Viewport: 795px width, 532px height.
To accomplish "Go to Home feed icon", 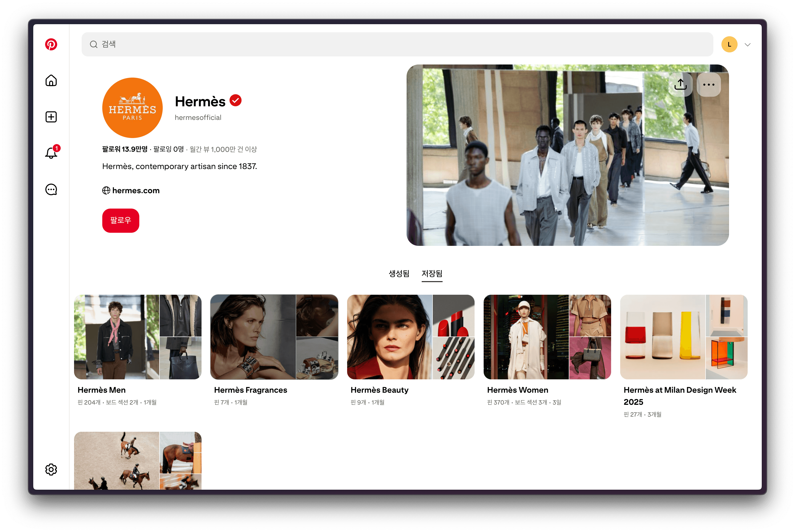I will 51,81.
